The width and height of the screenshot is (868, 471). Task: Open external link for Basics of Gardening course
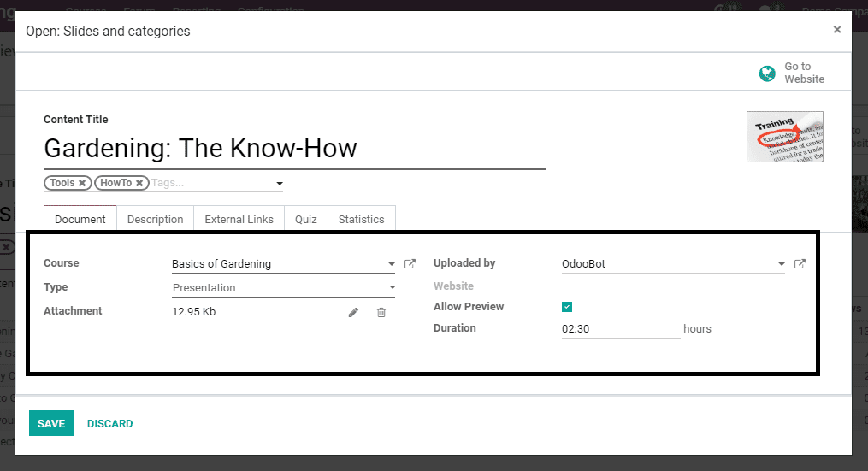coord(410,264)
